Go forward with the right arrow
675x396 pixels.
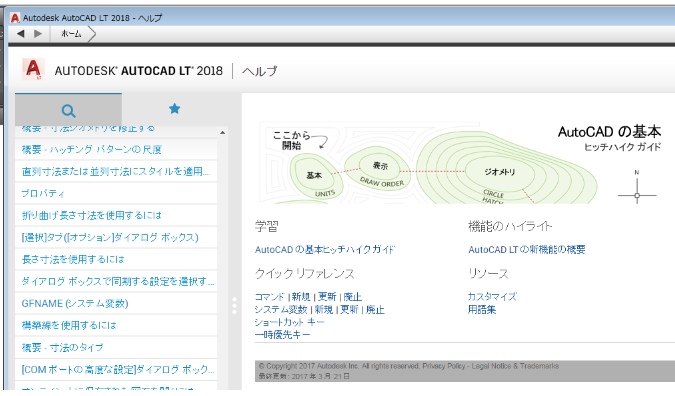coord(38,33)
